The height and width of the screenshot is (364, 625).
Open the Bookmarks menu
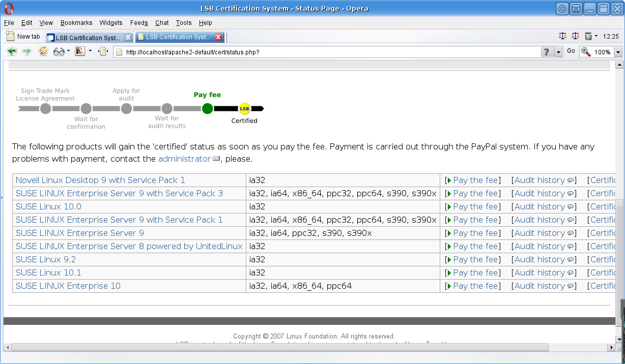click(x=76, y=23)
